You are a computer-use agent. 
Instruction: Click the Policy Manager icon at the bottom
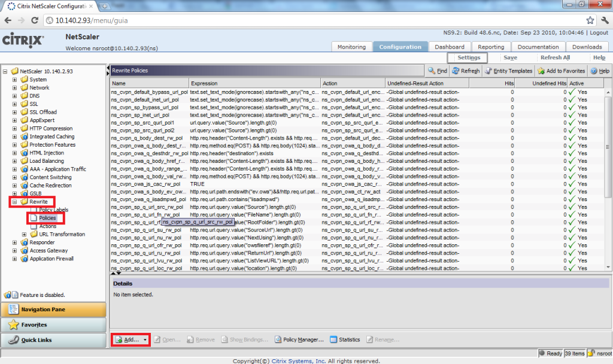point(278,340)
